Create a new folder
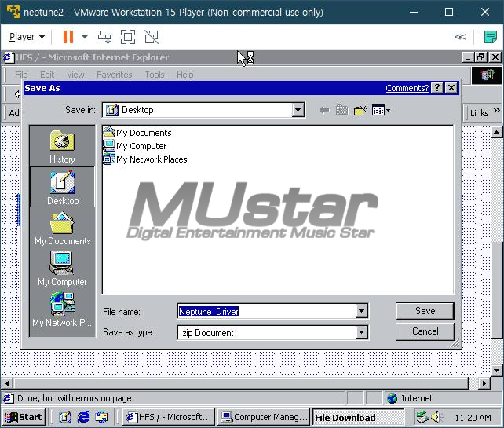 pos(360,110)
